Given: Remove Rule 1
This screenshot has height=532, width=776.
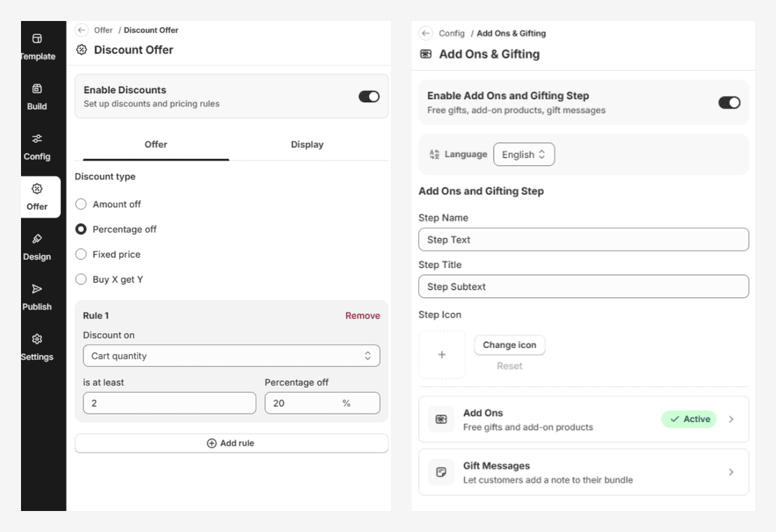Looking at the screenshot, I should click(363, 316).
